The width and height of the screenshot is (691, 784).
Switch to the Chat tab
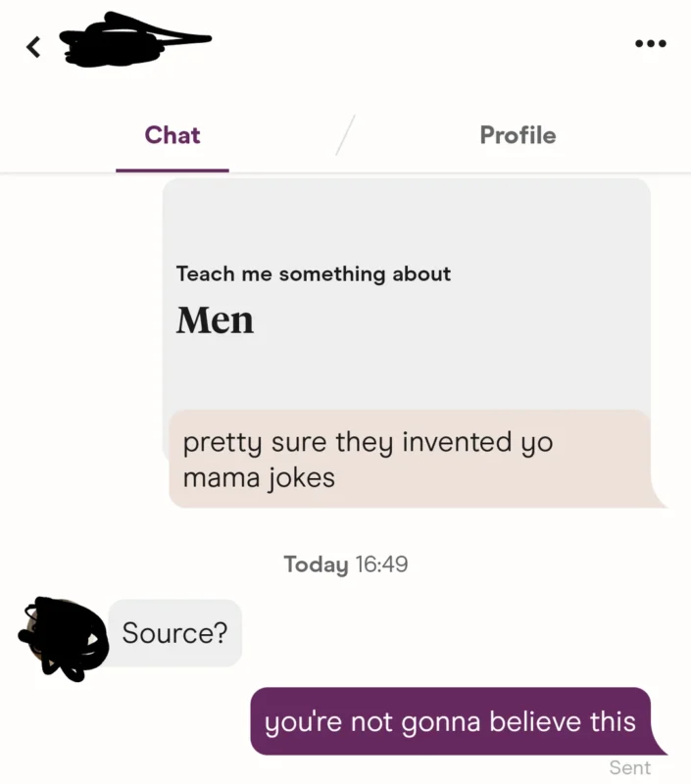173,135
